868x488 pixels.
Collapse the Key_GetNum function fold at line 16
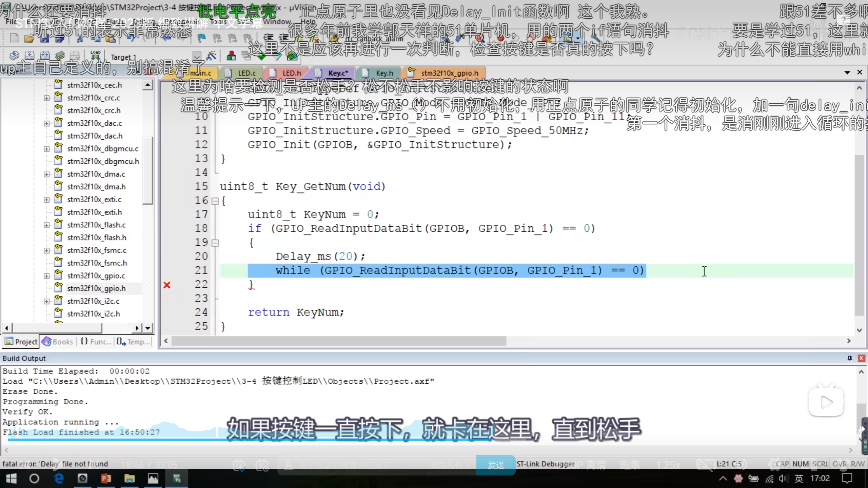[215, 201]
